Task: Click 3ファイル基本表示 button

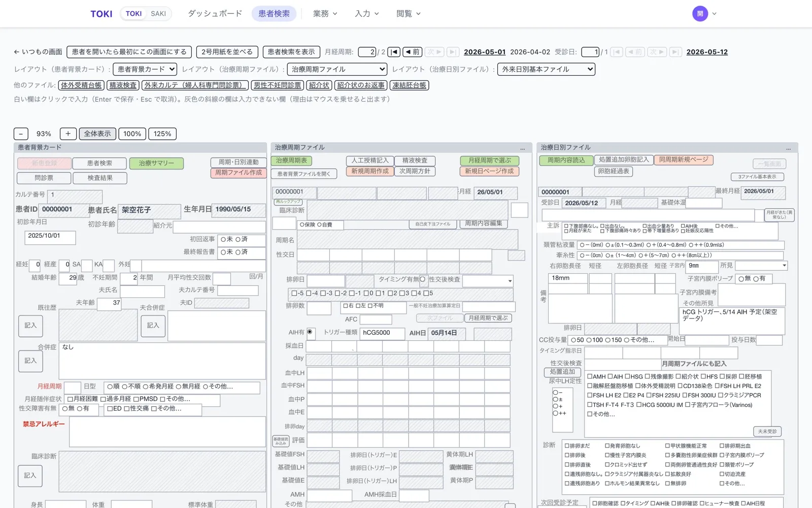Action: [757, 177]
